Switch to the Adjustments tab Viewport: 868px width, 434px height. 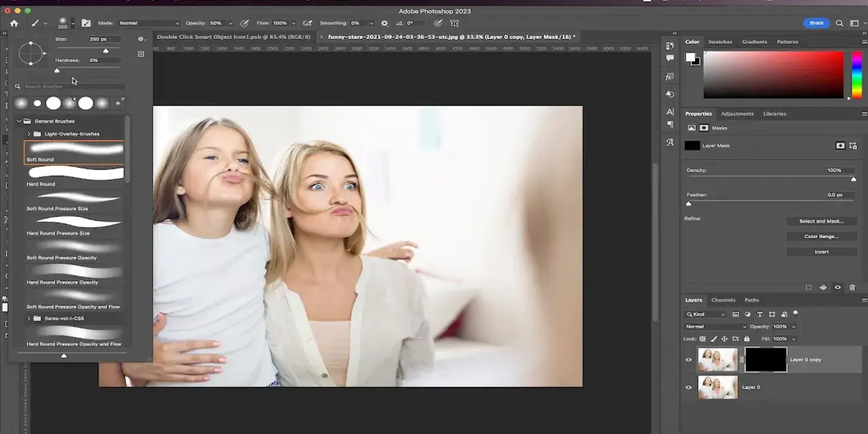point(737,114)
